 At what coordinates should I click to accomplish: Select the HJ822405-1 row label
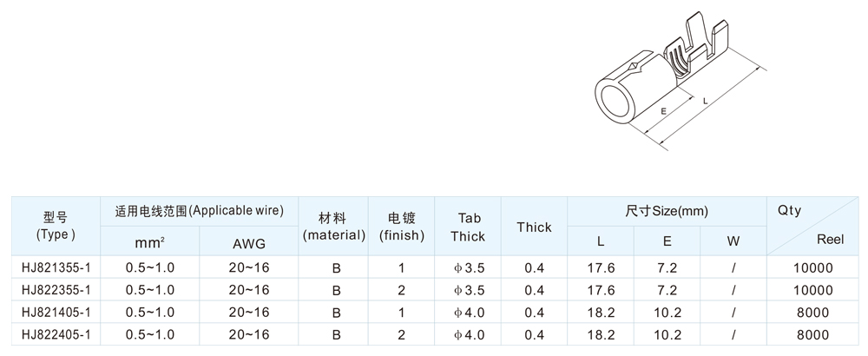(x=55, y=333)
